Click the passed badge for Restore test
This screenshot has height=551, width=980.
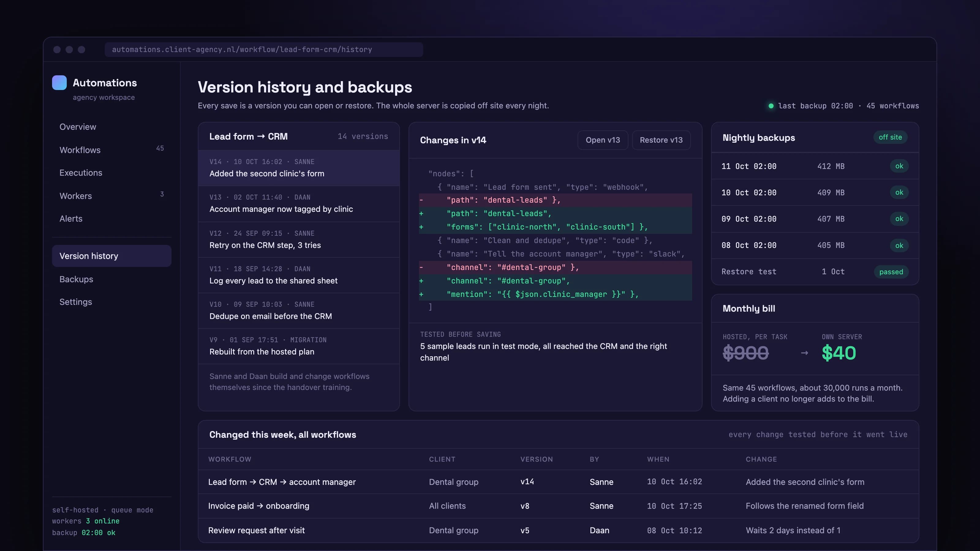[891, 272]
